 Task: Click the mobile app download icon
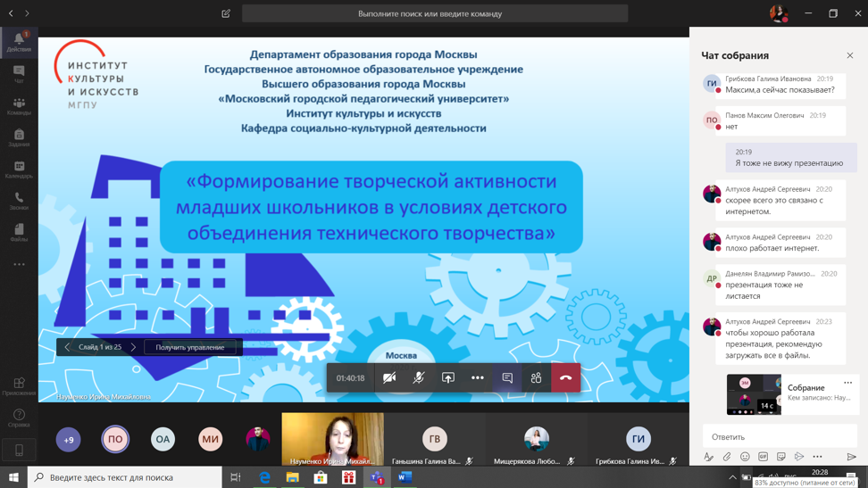[x=19, y=451]
